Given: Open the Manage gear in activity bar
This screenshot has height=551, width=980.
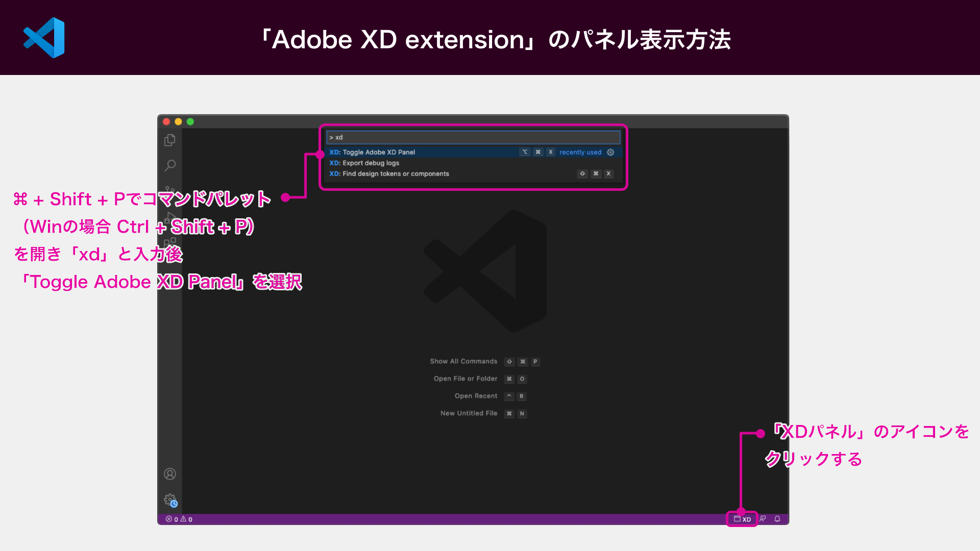Looking at the screenshot, I should click(170, 500).
